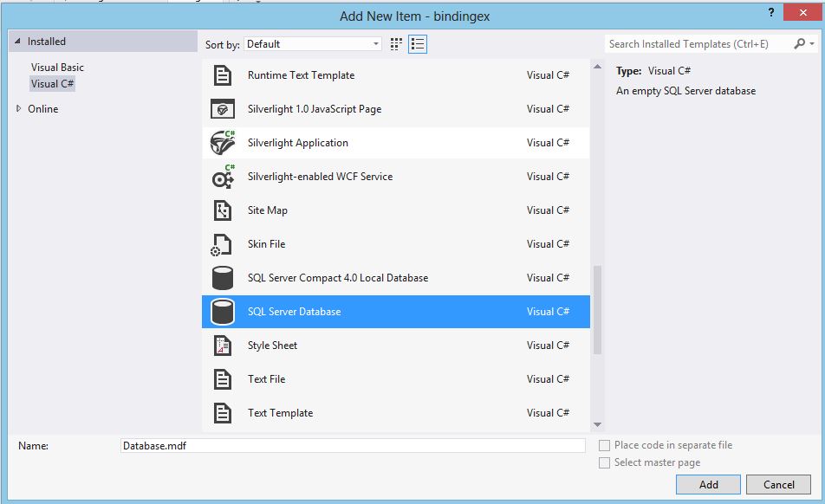Screen dimensions: 825x504
Task: Switch to small icons view
Action: [x=395, y=42]
